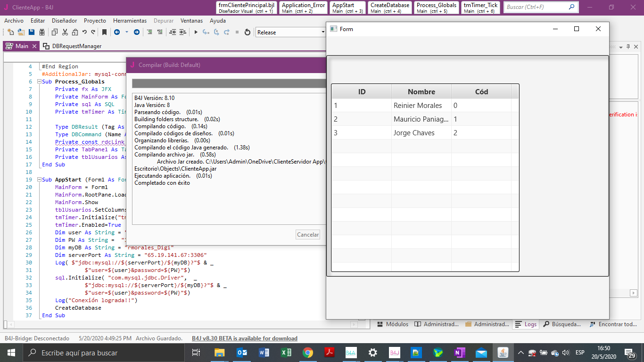Jump to tmTimer_Tick sub shortcut button
This screenshot has width=644, height=362.
480,8
